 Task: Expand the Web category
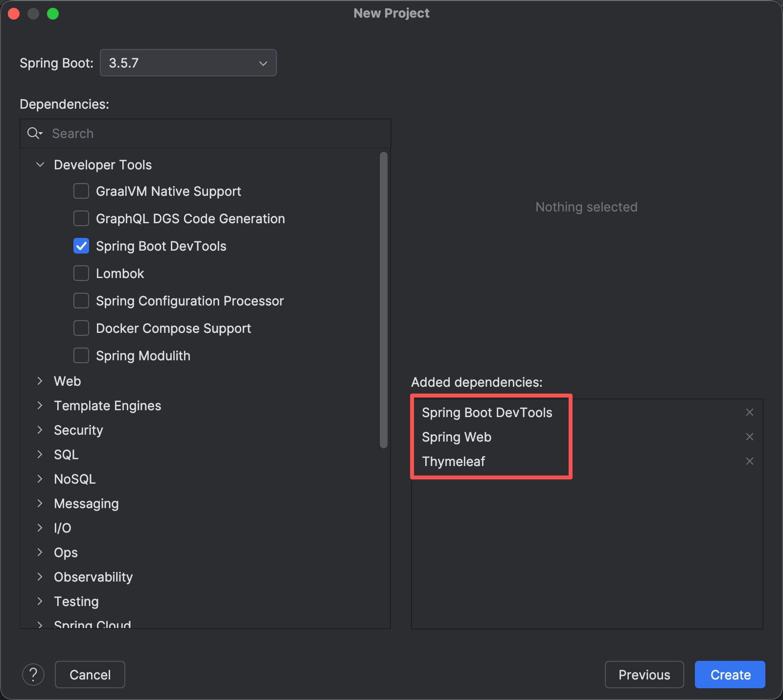(40, 381)
